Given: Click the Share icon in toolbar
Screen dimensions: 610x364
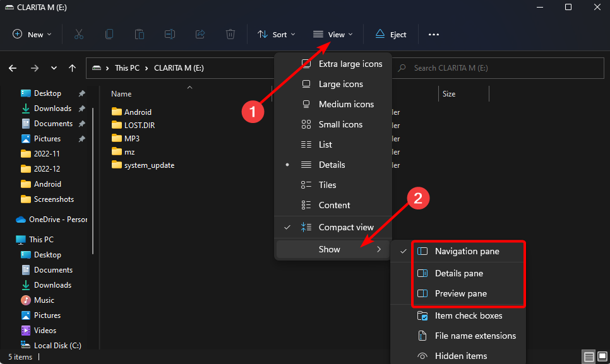Looking at the screenshot, I should 200,34.
